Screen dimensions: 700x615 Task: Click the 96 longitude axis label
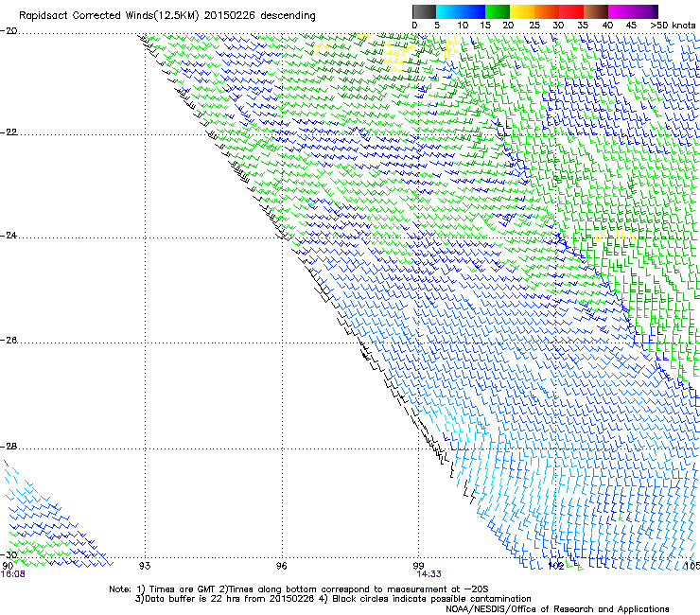click(x=281, y=567)
